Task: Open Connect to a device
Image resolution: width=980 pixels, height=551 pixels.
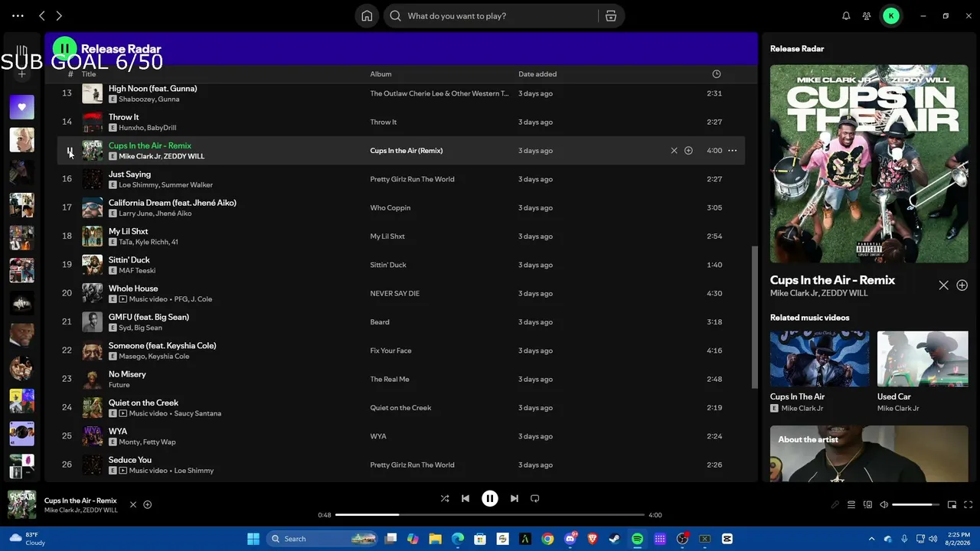Action: 867,505
